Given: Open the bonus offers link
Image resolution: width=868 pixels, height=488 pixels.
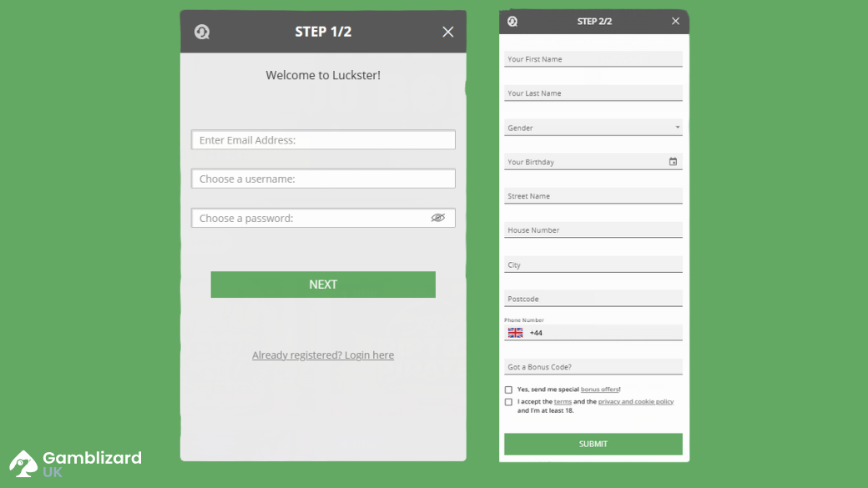Looking at the screenshot, I should [599, 390].
